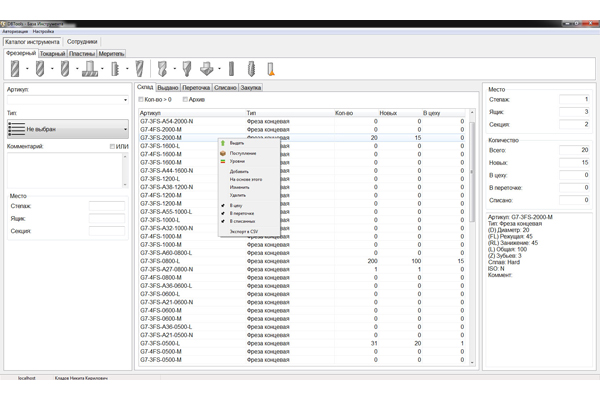Select the orange-tipped engraver tool icon
This screenshot has width=600, height=400.
coord(271,69)
